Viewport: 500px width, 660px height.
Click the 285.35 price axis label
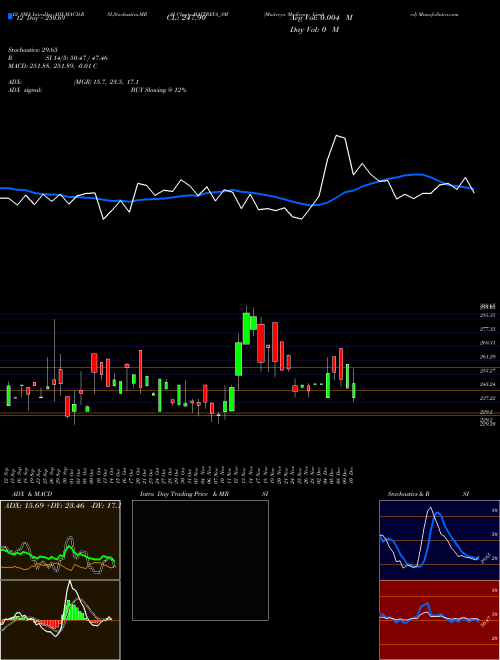click(x=487, y=315)
